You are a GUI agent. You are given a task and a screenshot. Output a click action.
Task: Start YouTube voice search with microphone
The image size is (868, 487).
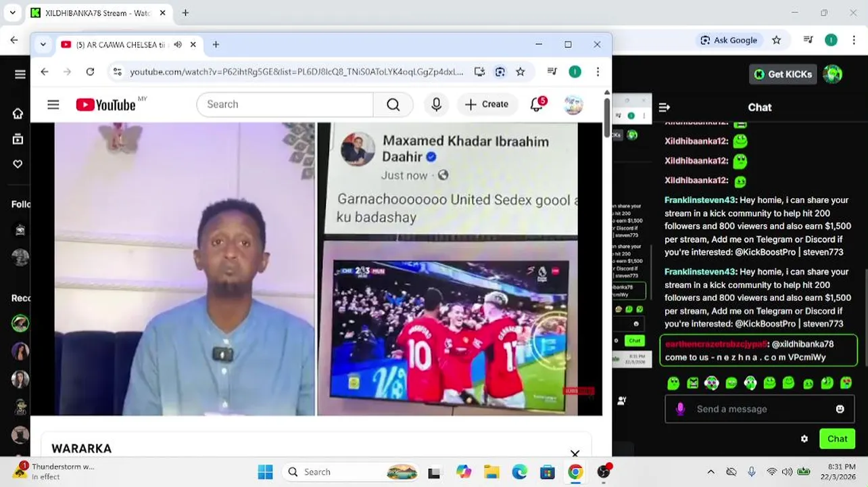click(x=437, y=104)
